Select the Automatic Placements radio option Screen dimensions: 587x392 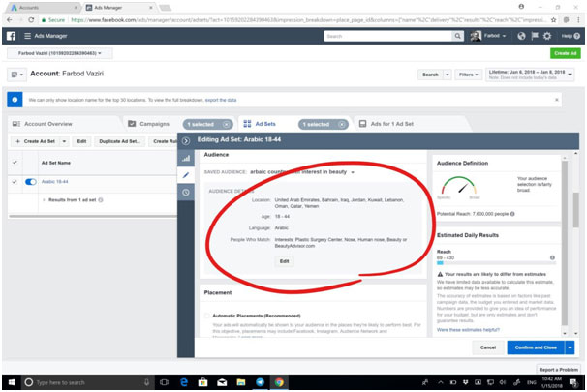tap(206, 316)
